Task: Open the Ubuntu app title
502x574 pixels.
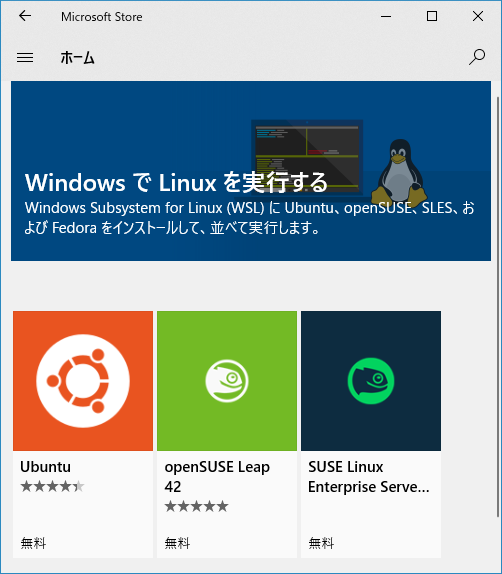Action: (x=45, y=467)
